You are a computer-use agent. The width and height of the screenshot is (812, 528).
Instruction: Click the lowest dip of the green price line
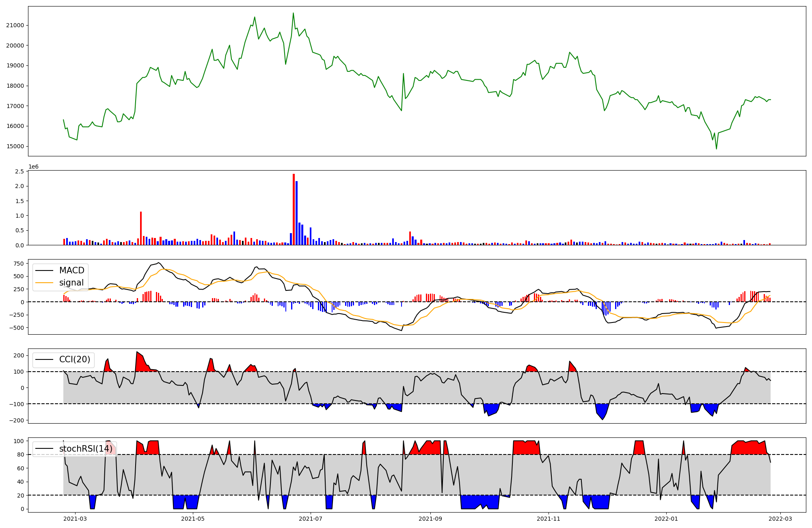[x=716, y=149]
